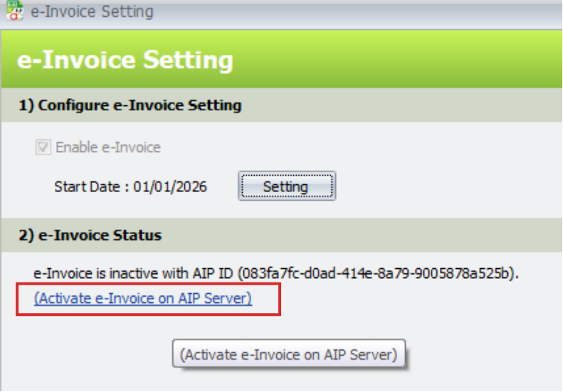
Task: Click the green e-Invoice Setting header banner
Action: [x=285, y=60]
